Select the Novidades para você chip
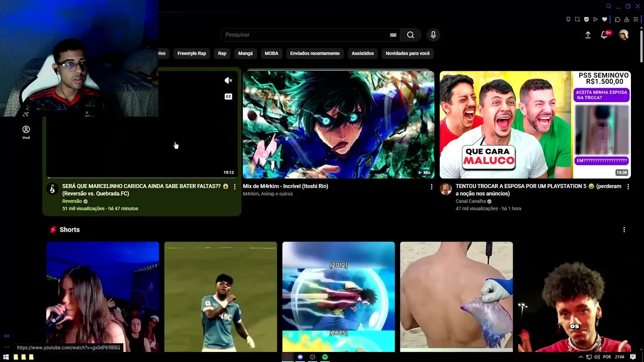 408,53
